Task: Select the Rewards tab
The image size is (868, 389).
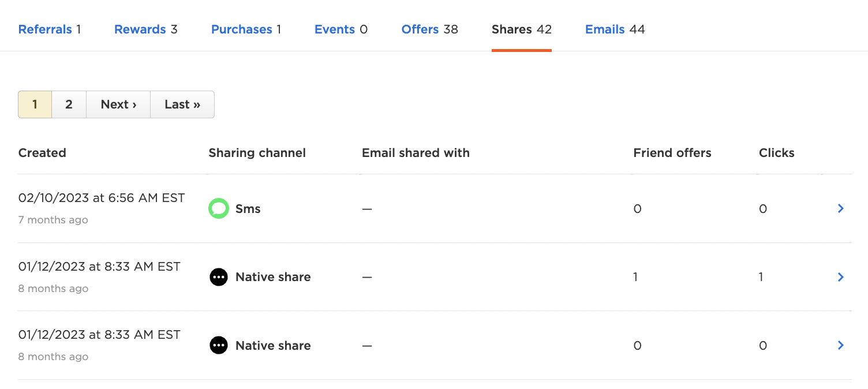Action: [139, 29]
